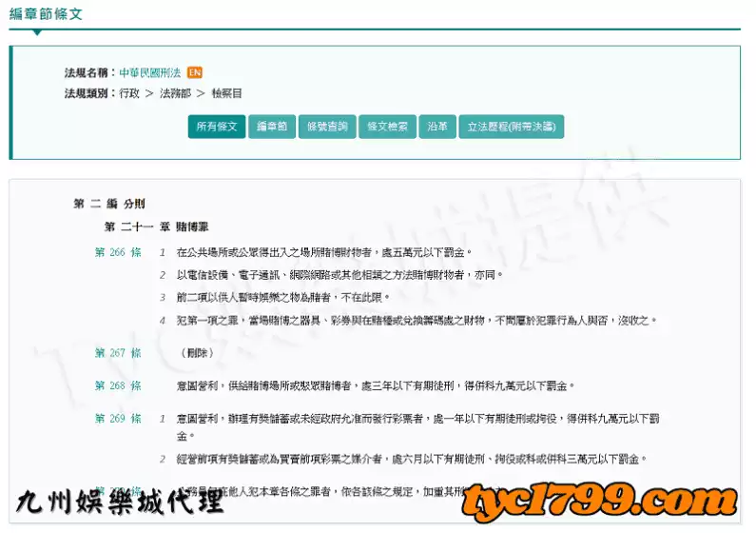View the 沿革 history button
The width and height of the screenshot is (756, 533).
point(437,127)
